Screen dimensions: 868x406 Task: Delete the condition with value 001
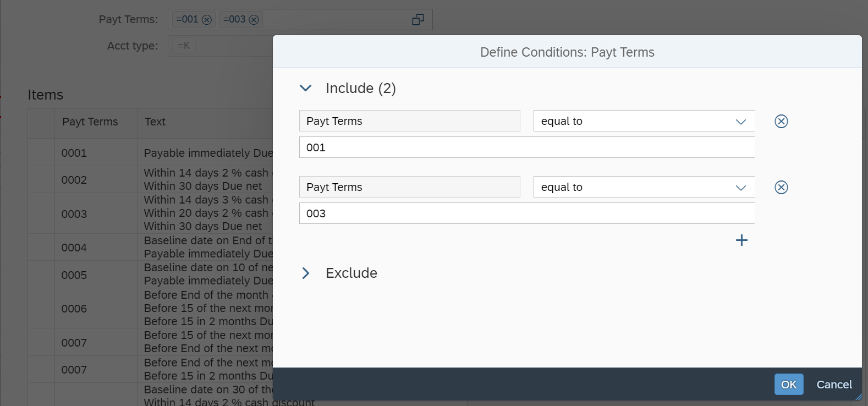click(781, 121)
